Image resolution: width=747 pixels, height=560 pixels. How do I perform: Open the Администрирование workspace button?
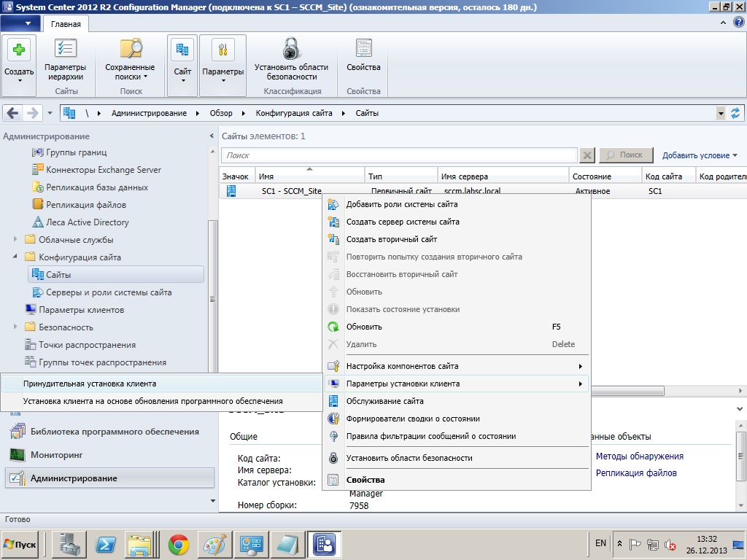tap(109, 478)
